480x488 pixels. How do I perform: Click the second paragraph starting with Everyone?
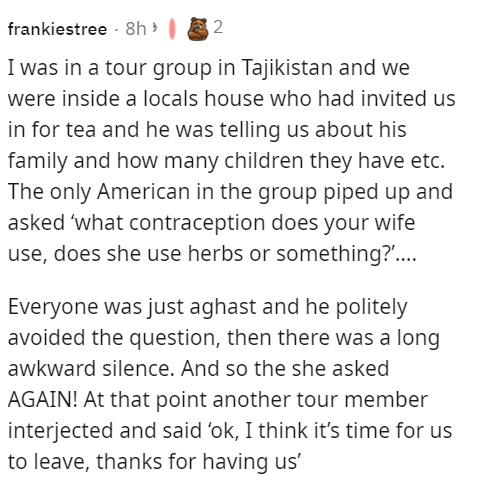[230, 384]
